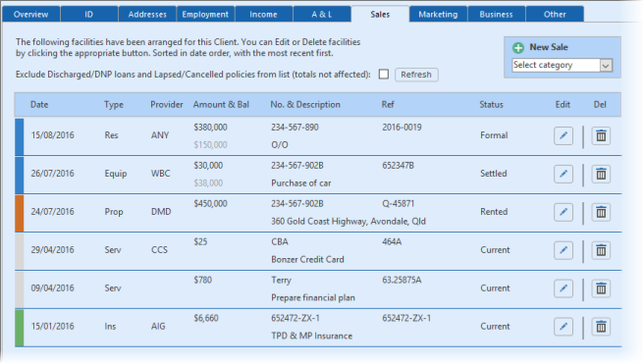The height and width of the screenshot is (364, 644).
Task: Edit the 29/04/2016 Serv CCS sale
Action: 563,250
